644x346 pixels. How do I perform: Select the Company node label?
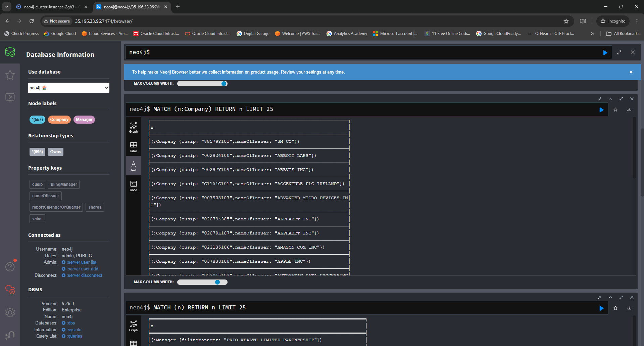point(59,120)
